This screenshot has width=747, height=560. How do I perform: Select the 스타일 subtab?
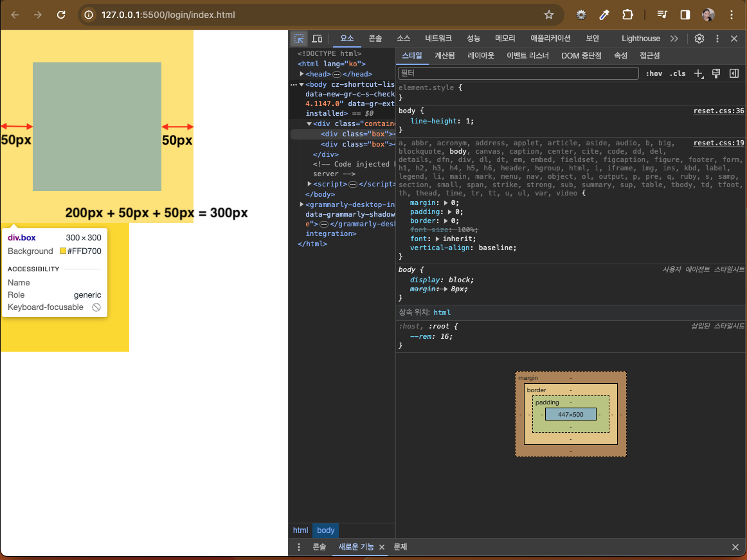411,56
